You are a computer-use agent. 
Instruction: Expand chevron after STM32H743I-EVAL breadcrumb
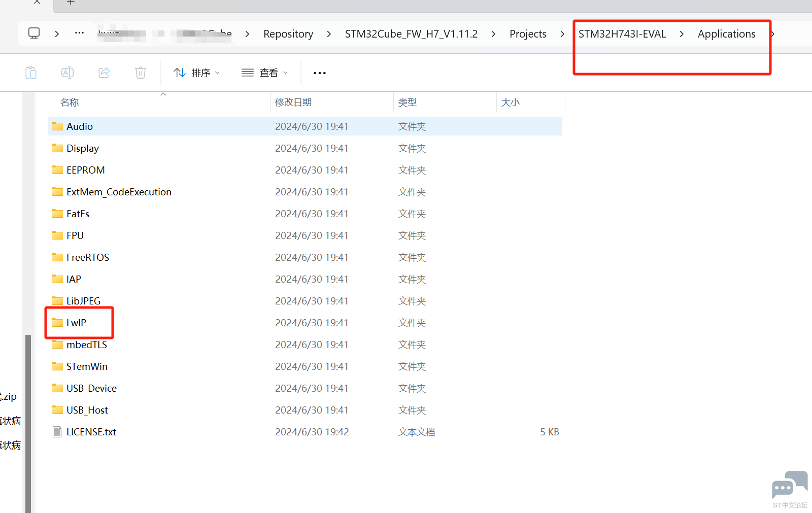click(x=682, y=33)
